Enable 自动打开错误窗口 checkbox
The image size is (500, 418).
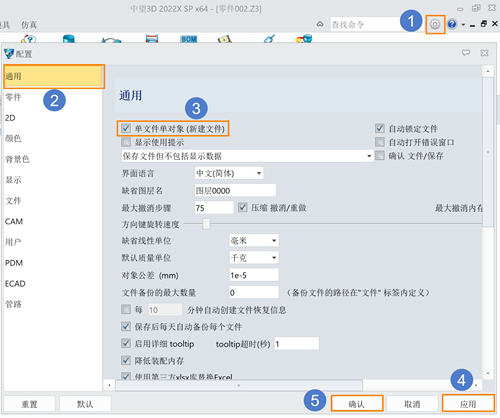pos(380,142)
